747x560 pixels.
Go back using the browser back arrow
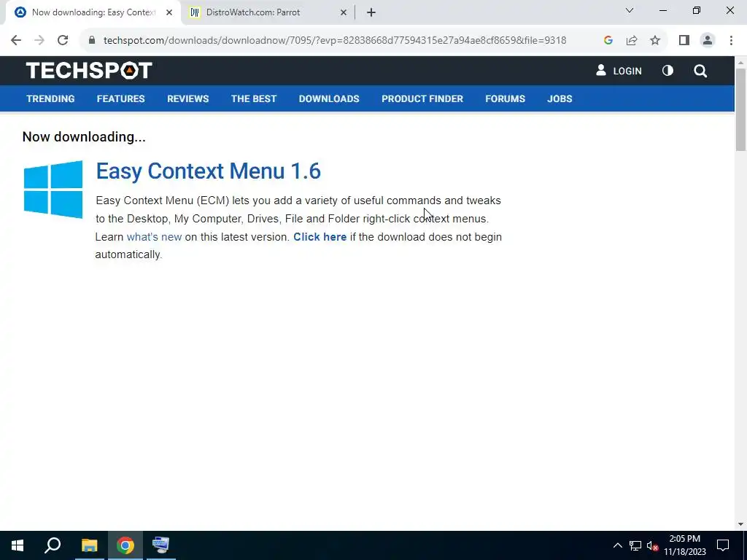pos(16,41)
